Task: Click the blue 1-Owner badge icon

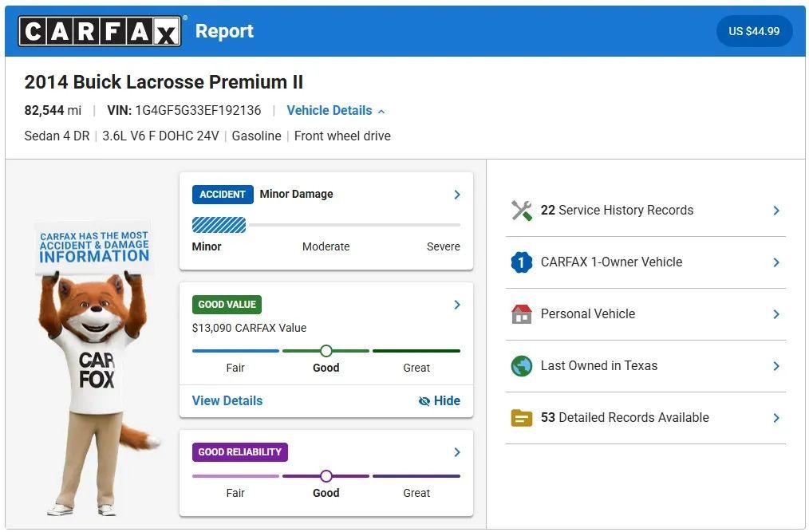Action: point(522,262)
